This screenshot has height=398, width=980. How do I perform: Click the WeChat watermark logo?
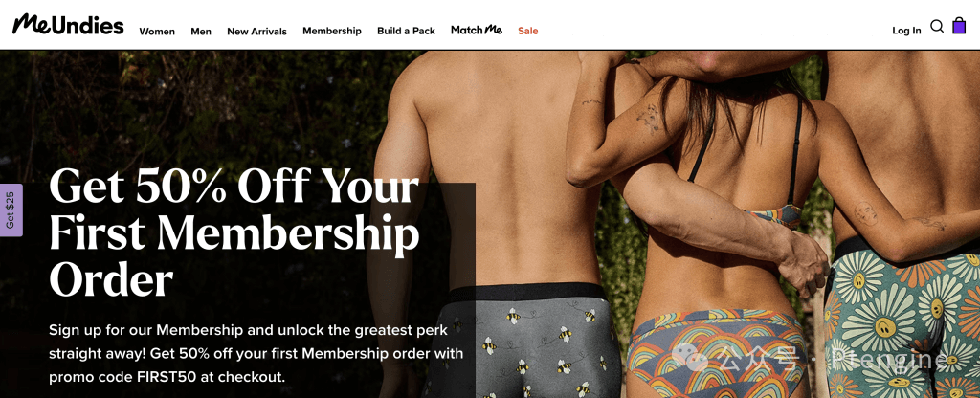pos(690,358)
